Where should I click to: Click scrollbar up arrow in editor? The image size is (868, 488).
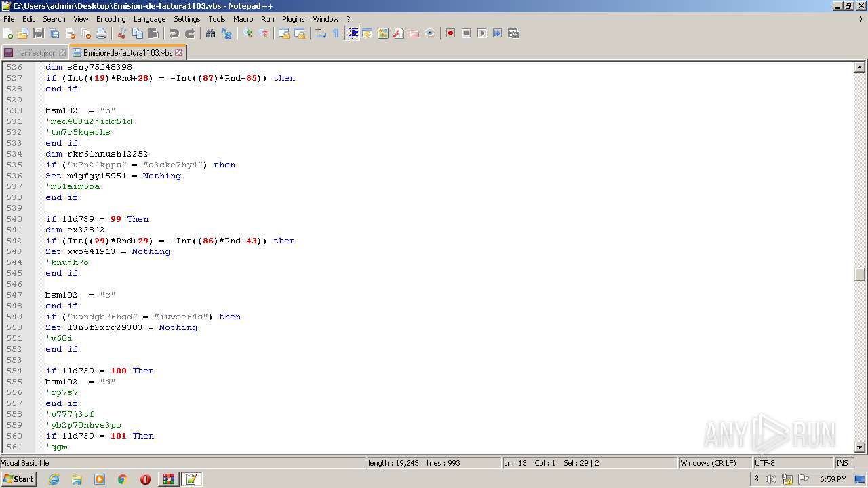point(860,67)
